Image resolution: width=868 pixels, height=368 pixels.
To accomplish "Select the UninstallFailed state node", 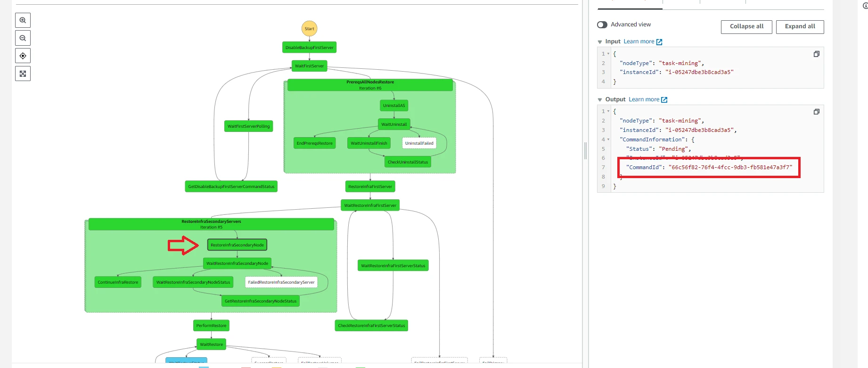I will coord(419,143).
